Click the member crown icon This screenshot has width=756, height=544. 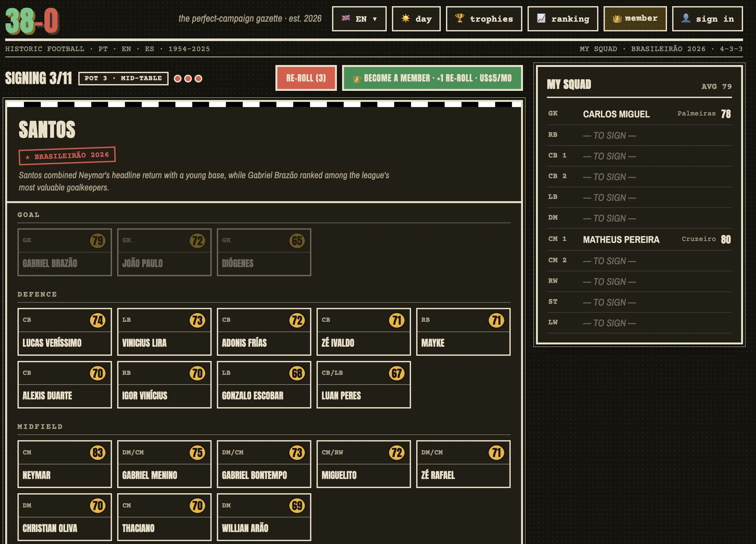617,19
